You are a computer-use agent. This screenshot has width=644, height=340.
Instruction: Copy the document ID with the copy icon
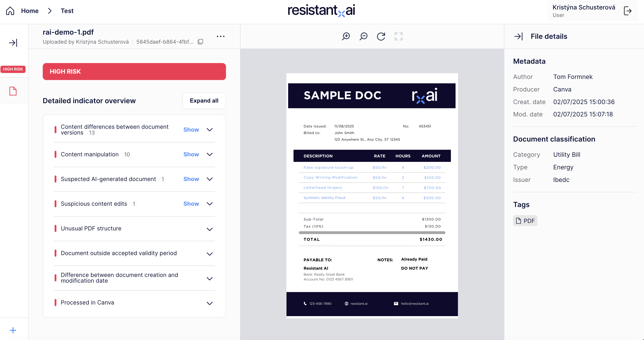(x=200, y=41)
